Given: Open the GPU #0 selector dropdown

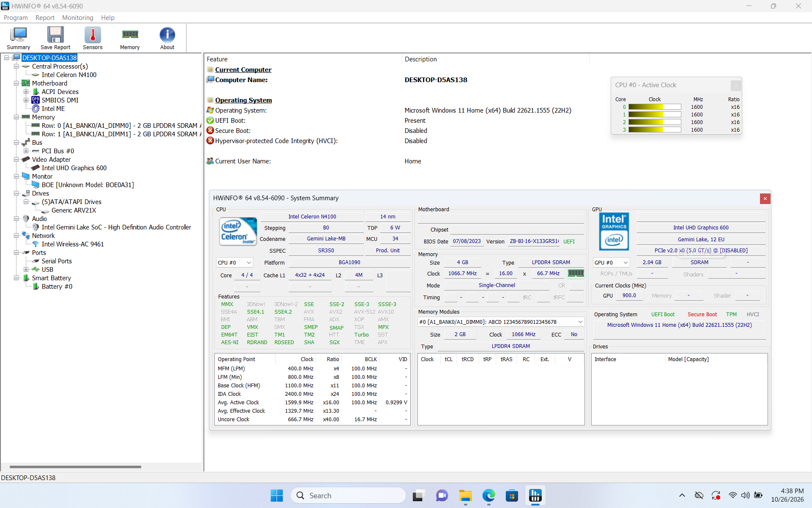Looking at the screenshot, I should pos(612,263).
